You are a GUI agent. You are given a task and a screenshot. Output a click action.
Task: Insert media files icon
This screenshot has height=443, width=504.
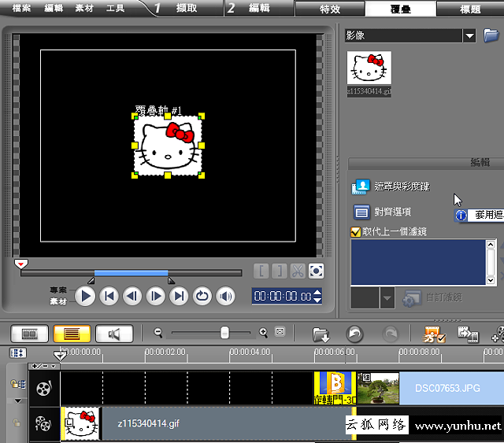pyautogui.click(x=321, y=334)
